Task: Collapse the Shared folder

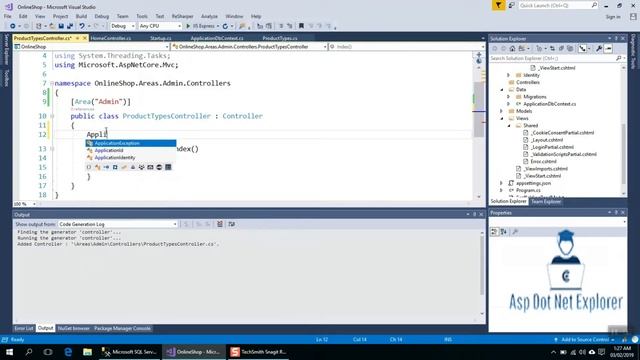Action: (509, 126)
